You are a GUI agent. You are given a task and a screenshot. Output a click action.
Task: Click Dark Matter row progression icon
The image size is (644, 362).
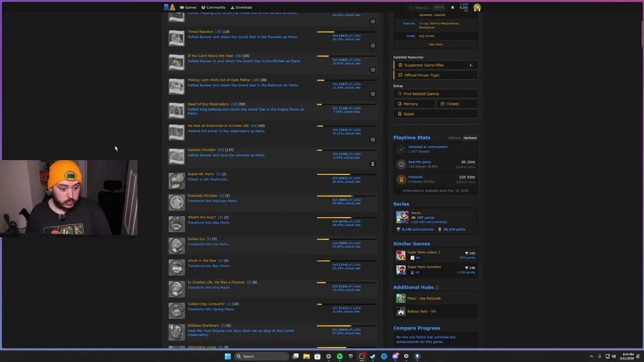(x=372, y=94)
